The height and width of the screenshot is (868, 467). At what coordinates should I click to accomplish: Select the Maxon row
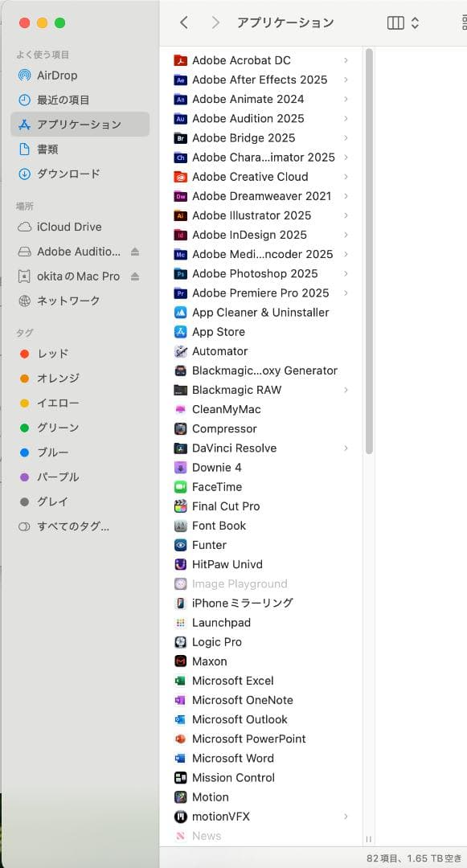(262, 661)
